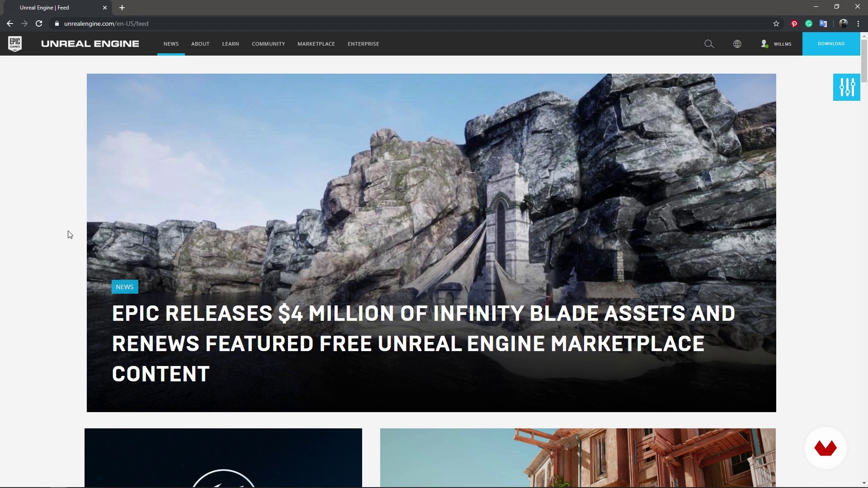This screenshot has width=868, height=488.
Task: Go to Marketplace
Action: point(316,44)
